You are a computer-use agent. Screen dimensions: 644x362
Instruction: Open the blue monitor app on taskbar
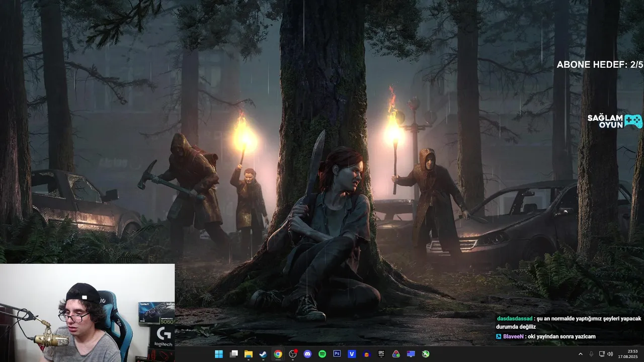click(411, 354)
